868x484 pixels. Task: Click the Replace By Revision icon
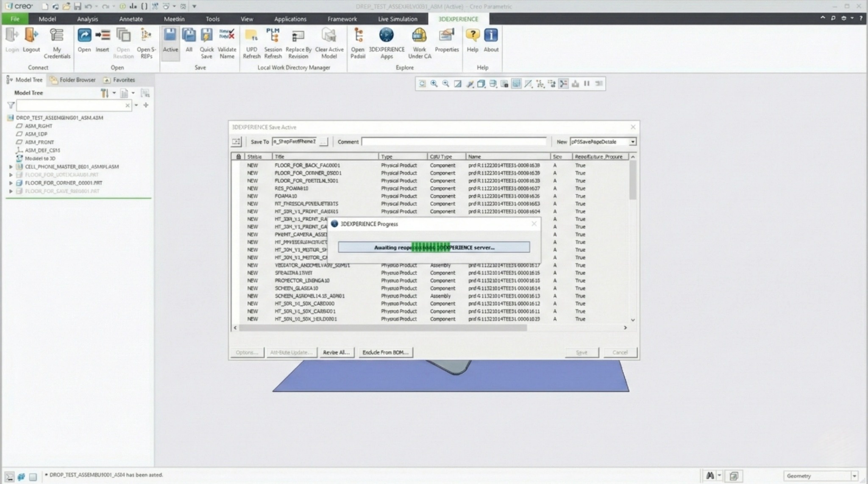tap(298, 36)
